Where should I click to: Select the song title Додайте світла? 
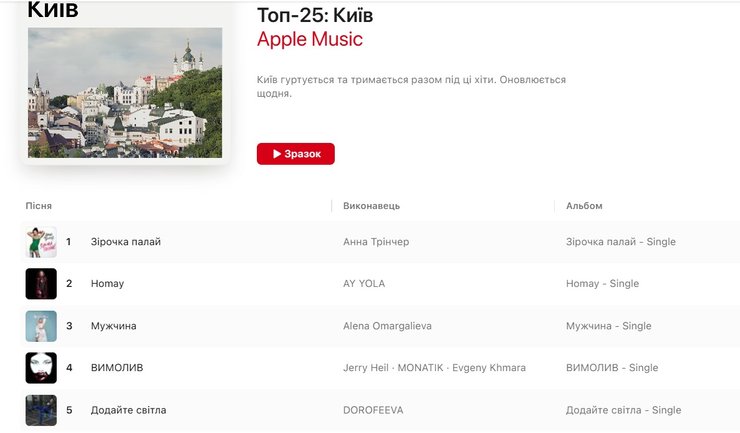pos(128,410)
